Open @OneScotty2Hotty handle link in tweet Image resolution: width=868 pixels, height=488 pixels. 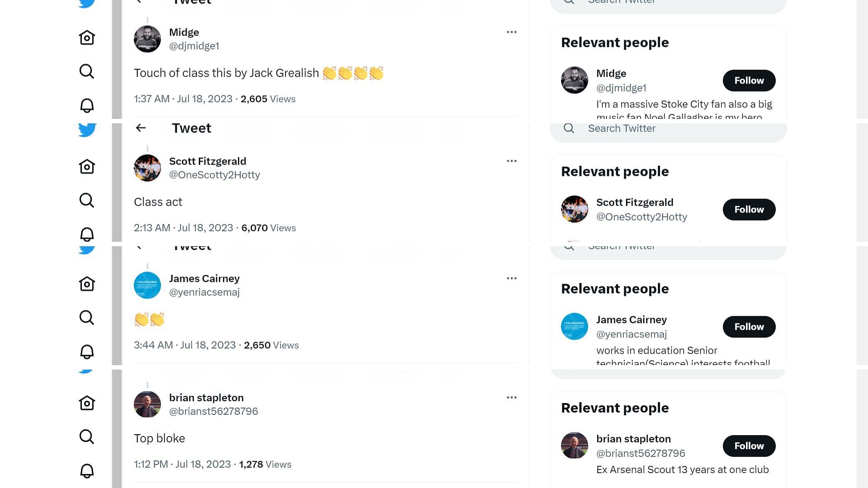pos(214,175)
